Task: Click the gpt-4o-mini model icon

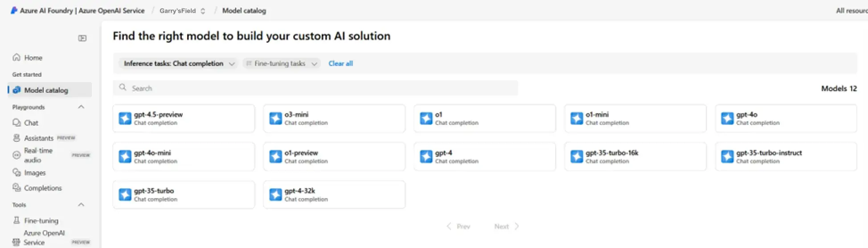Action: point(125,157)
